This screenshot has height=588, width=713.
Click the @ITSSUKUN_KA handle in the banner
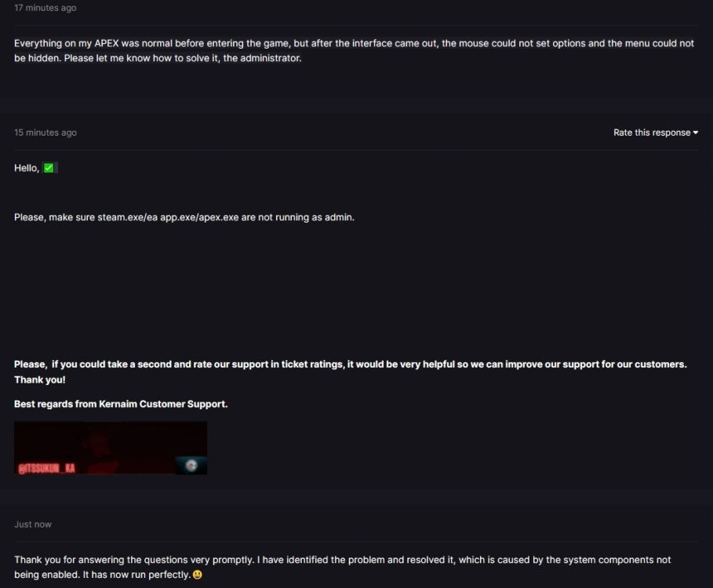coord(46,469)
